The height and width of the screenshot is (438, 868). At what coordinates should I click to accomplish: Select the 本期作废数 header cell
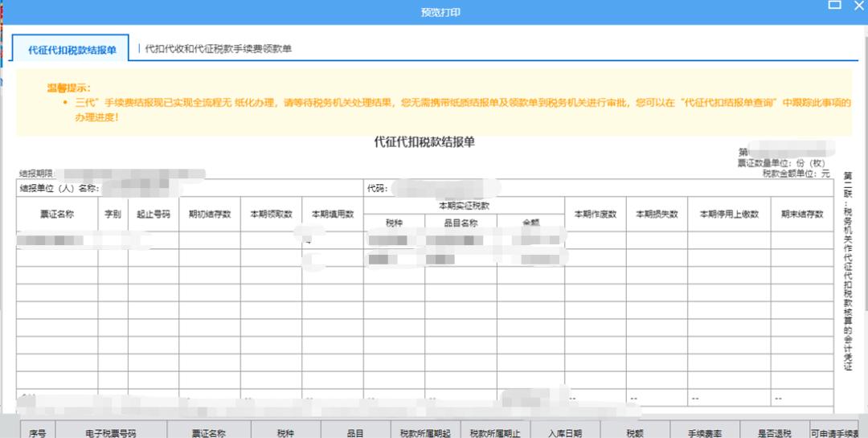coord(595,215)
